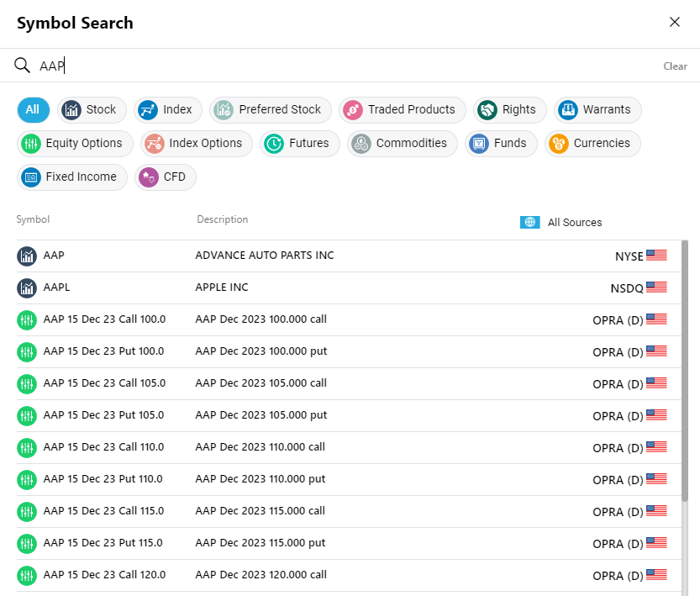700x596 pixels.
Task: Clear the search text
Action: 675,66
